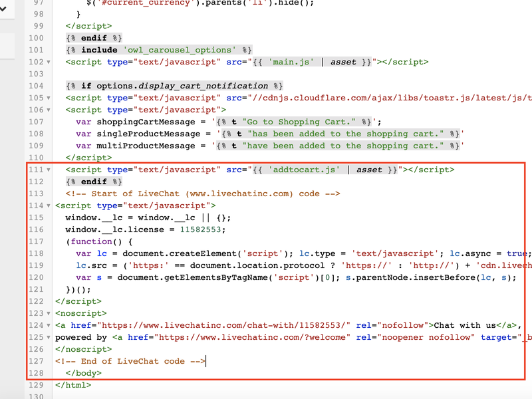Click line number 129 in the gutter
The width and height of the screenshot is (532, 399).
coord(37,385)
